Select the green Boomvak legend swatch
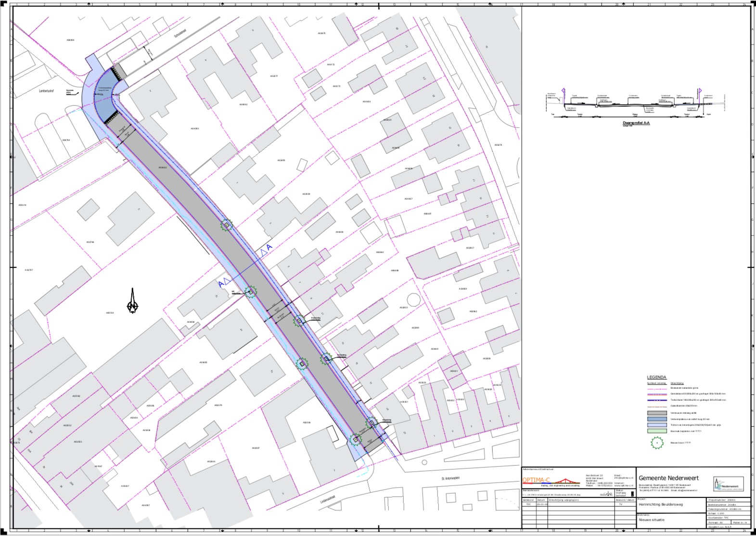Screen dimensions: 756x536 pyautogui.click(x=656, y=431)
